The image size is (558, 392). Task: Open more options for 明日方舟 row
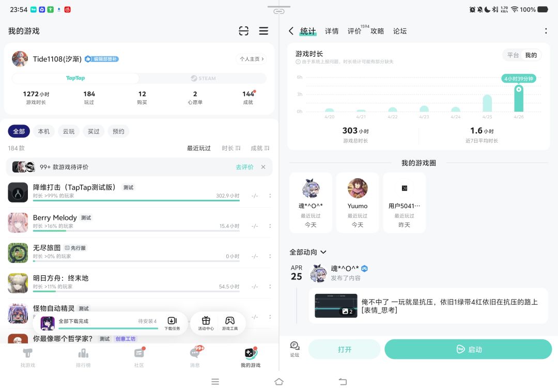pos(270,286)
